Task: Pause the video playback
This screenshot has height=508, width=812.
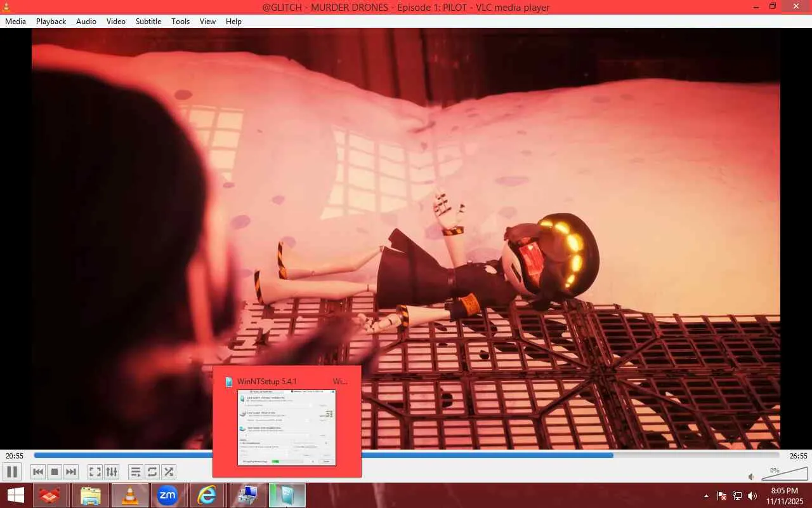Action: 11,472
